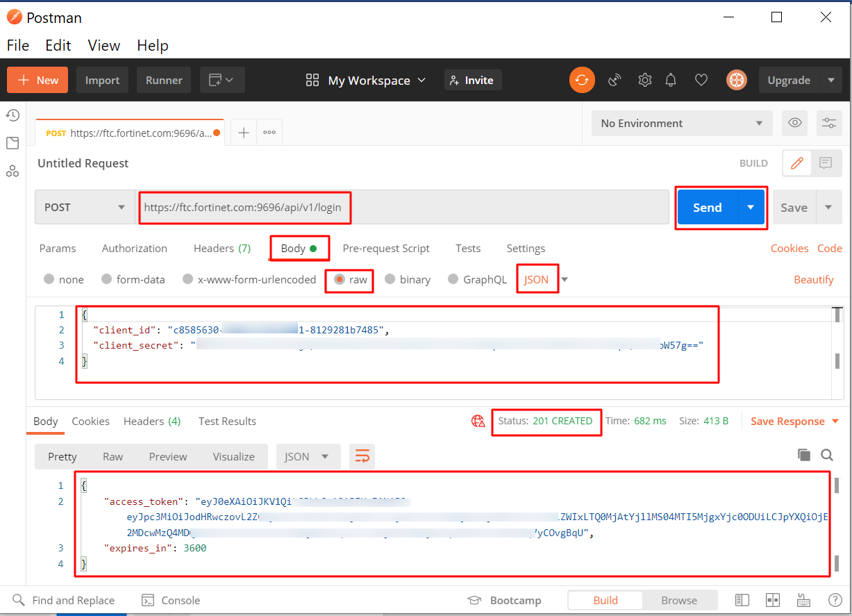Open the View menu

tap(104, 45)
